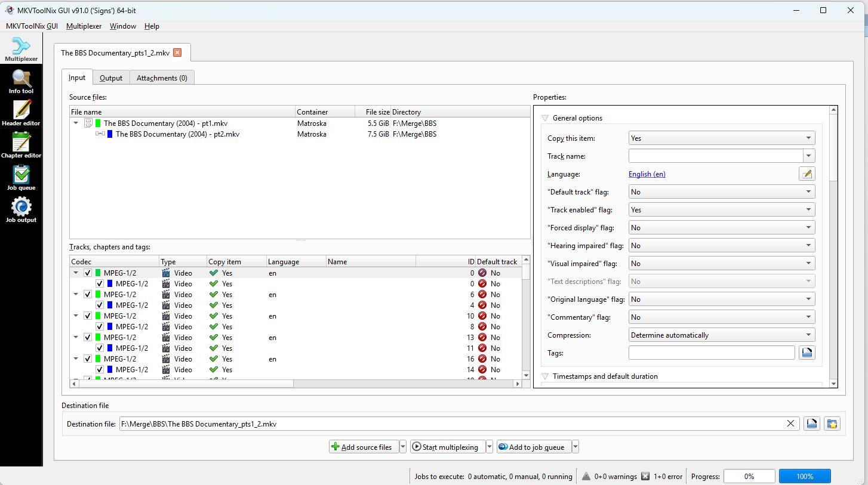Browse for destination file icon
The height and width of the screenshot is (485, 868).
click(x=812, y=424)
